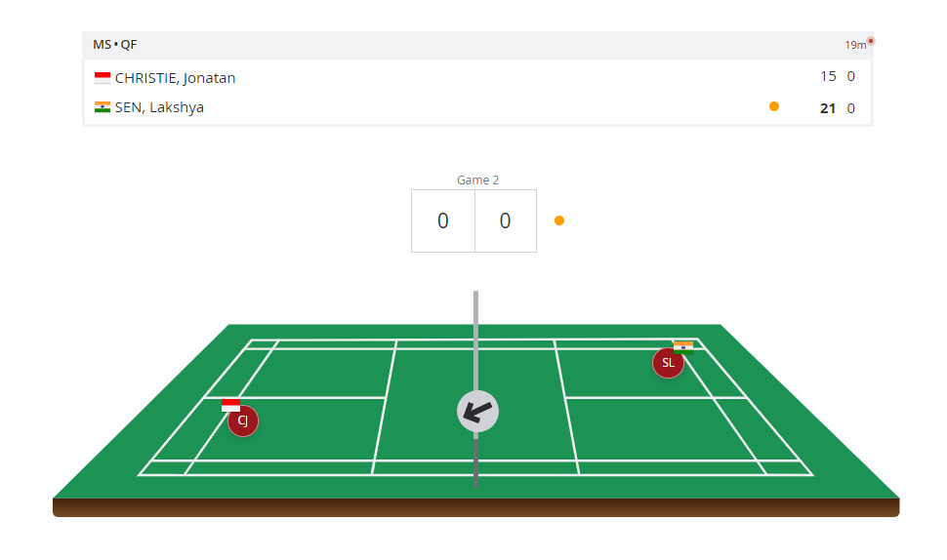Select the CJ player marker on court
The image size is (947, 560).
243,420
